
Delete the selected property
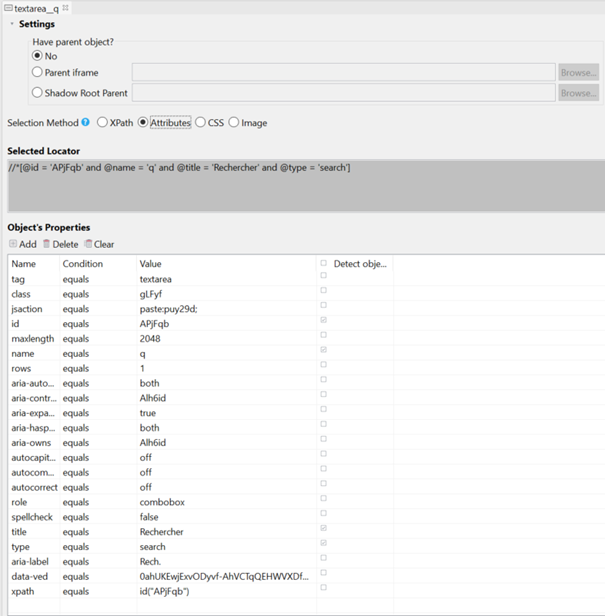coord(60,244)
